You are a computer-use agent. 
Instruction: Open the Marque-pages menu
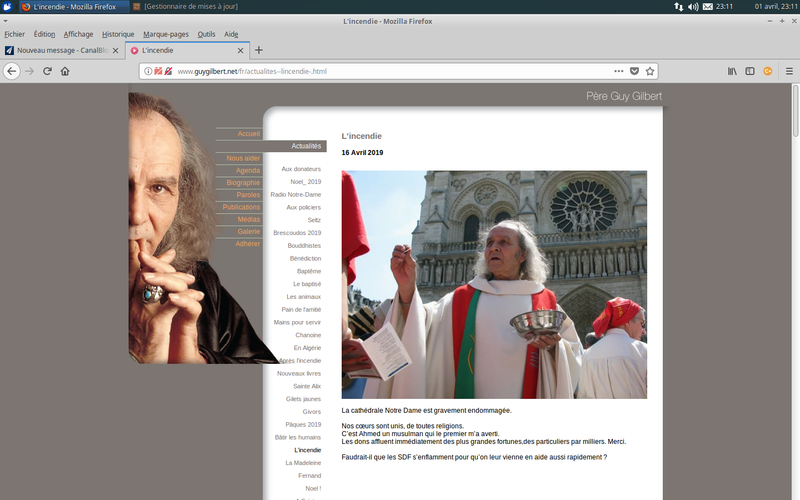pyautogui.click(x=166, y=34)
